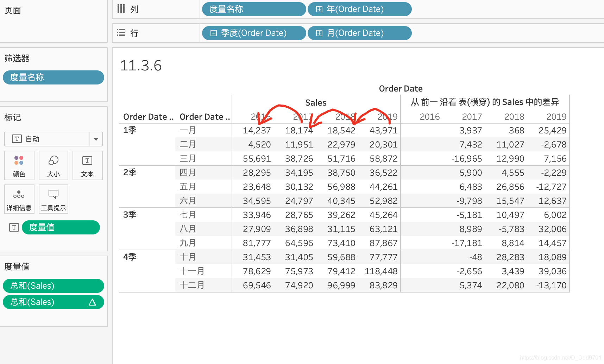Open the Tooltip (工具提示) marks card
604x364 pixels.
(x=54, y=199)
